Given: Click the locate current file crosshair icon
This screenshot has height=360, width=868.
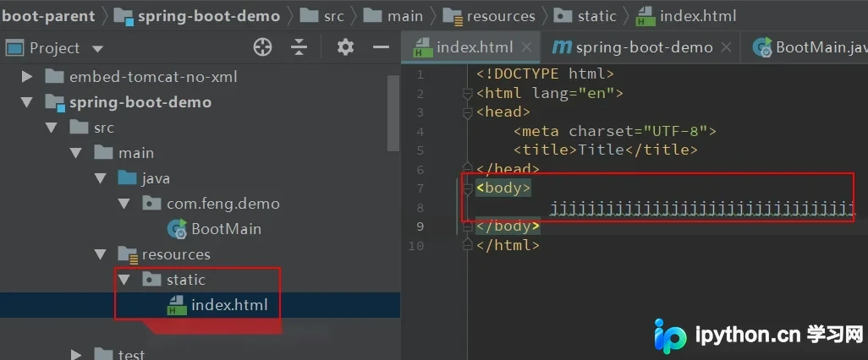Looking at the screenshot, I should (262, 47).
